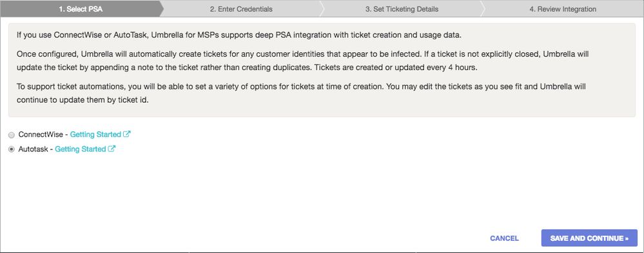The width and height of the screenshot is (644, 253).
Task: Follow Autotask Getting Started link
Action: [81, 149]
